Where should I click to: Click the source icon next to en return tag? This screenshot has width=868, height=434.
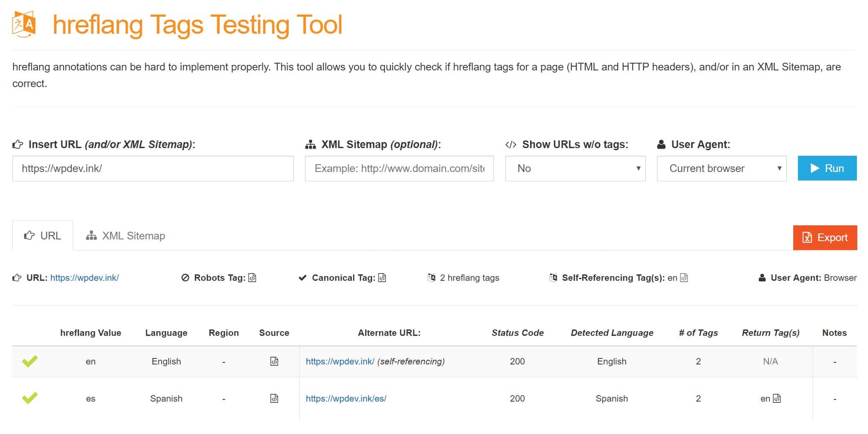tap(777, 398)
